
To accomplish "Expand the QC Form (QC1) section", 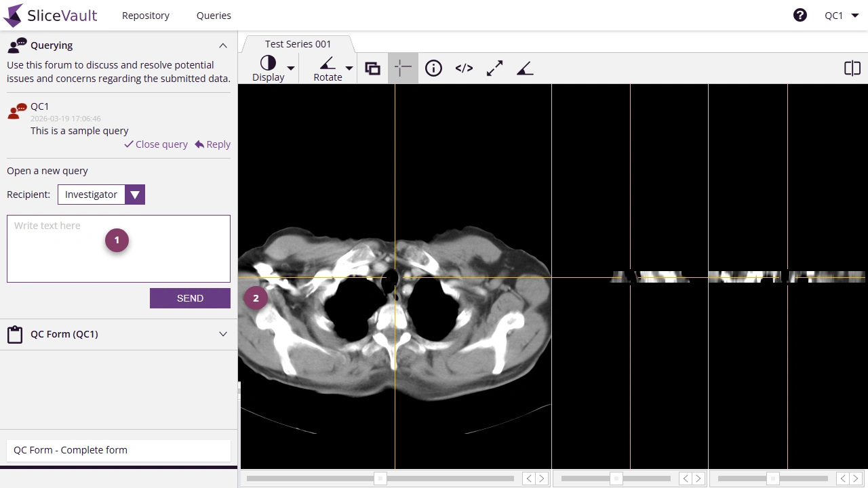I will (223, 334).
